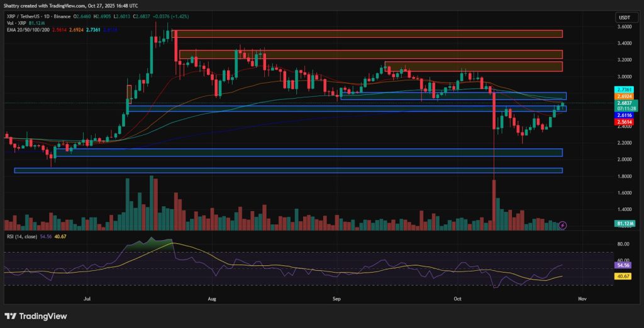Image resolution: width=644 pixels, height=328 pixels.
Task: Select the topmost red resistance zone rectangle
Action: pos(368,34)
